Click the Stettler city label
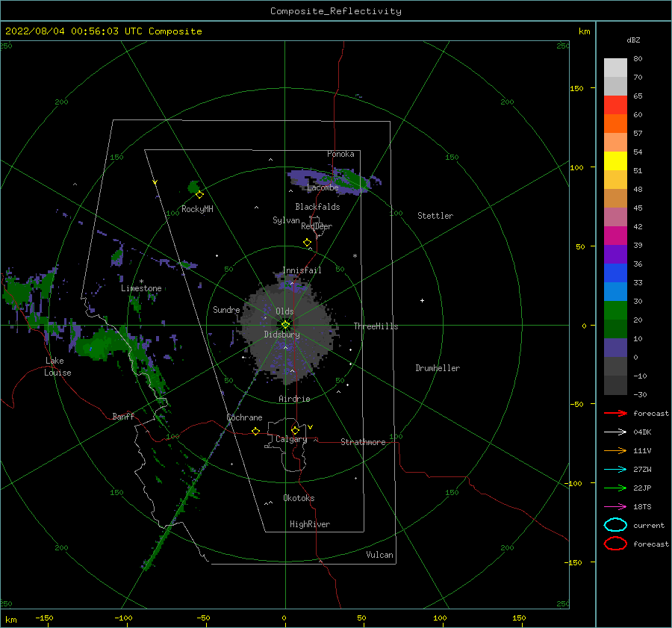Screen dimensions: 672x628 [x=435, y=216]
